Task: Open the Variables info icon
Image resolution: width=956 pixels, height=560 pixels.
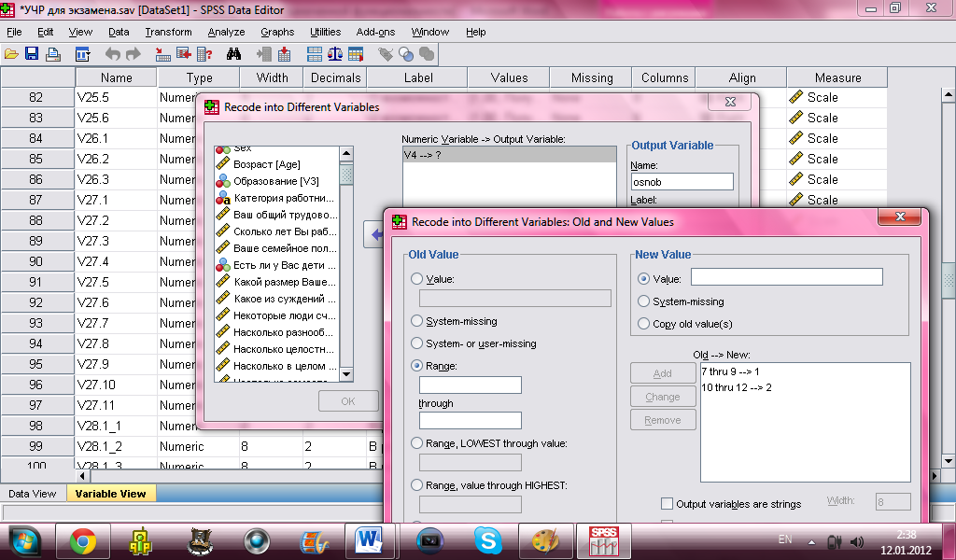Action: point(204,54)
